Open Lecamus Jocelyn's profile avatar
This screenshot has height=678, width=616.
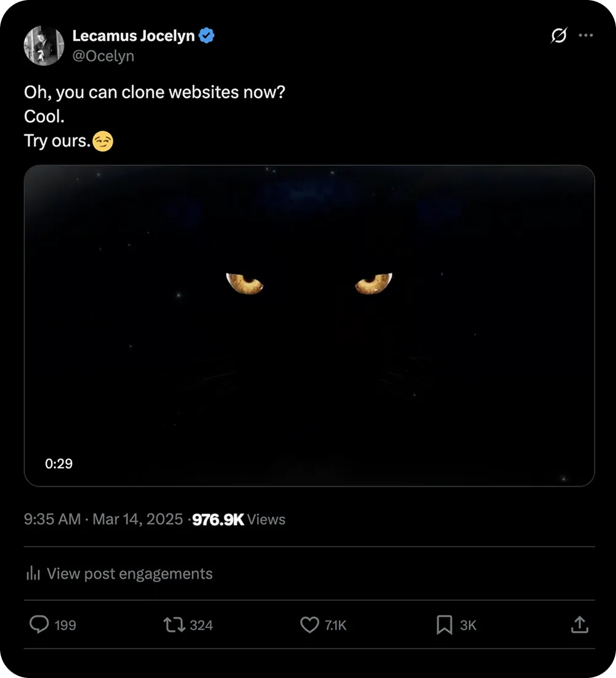click(44, 46)
